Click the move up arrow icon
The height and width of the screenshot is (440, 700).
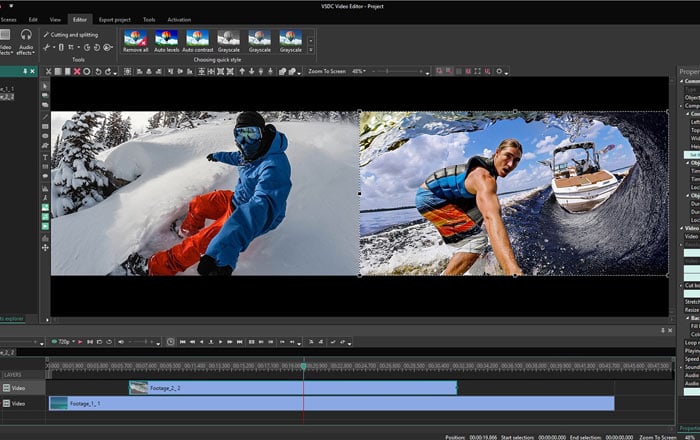click(x=242, y=71)
